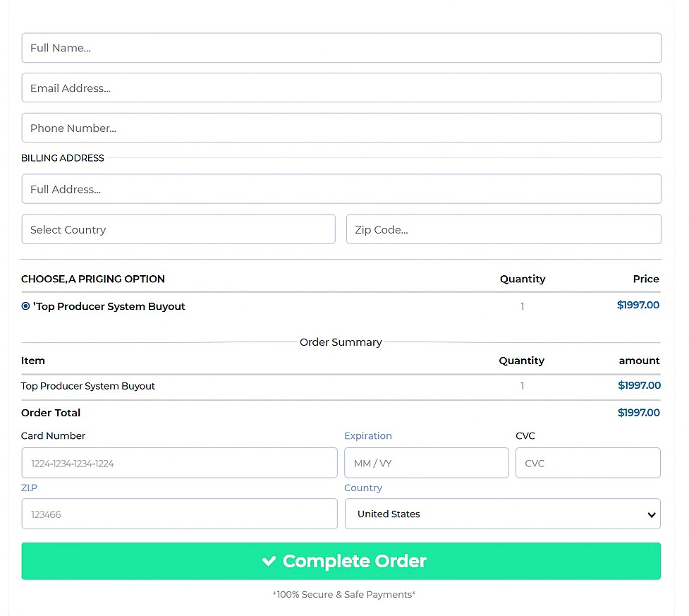Click the Full Name input field

point(341,48)
